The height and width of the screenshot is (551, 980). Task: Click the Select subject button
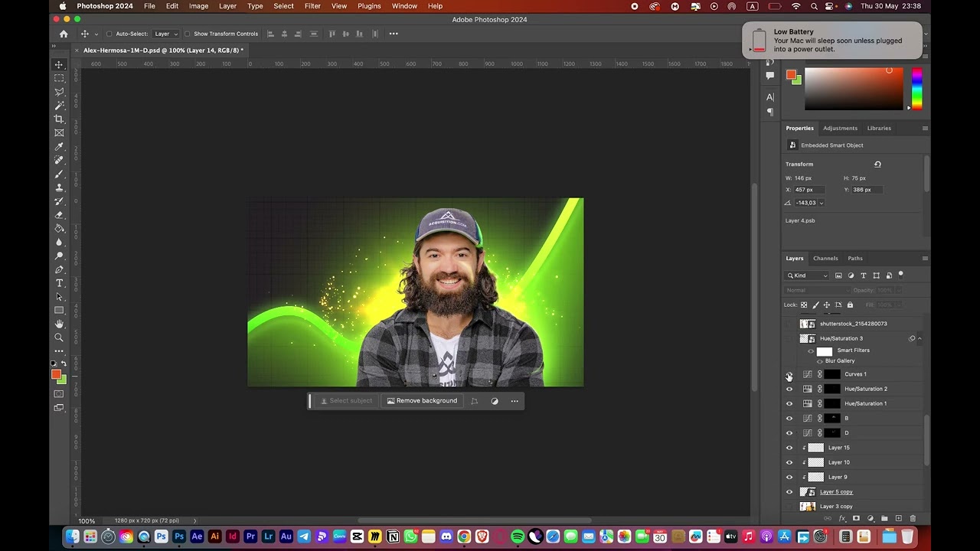pyautogui.click(x=346, y=401)
